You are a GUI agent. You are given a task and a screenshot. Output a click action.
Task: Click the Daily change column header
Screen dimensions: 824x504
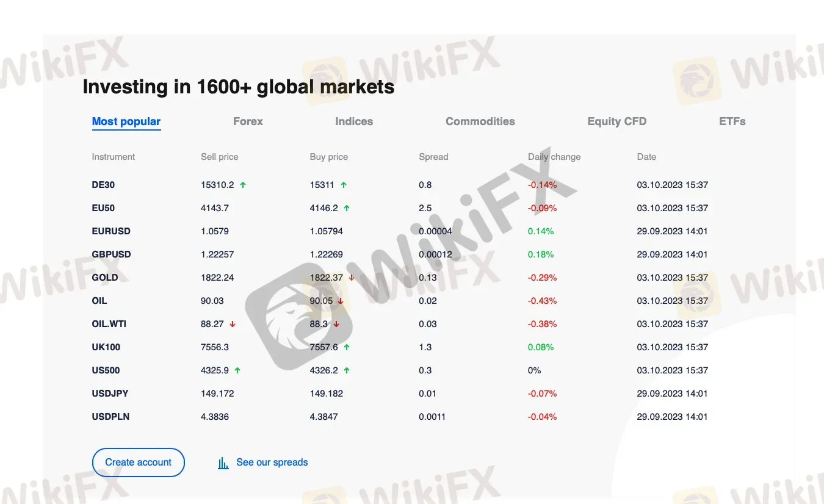(x=554, y=157)
